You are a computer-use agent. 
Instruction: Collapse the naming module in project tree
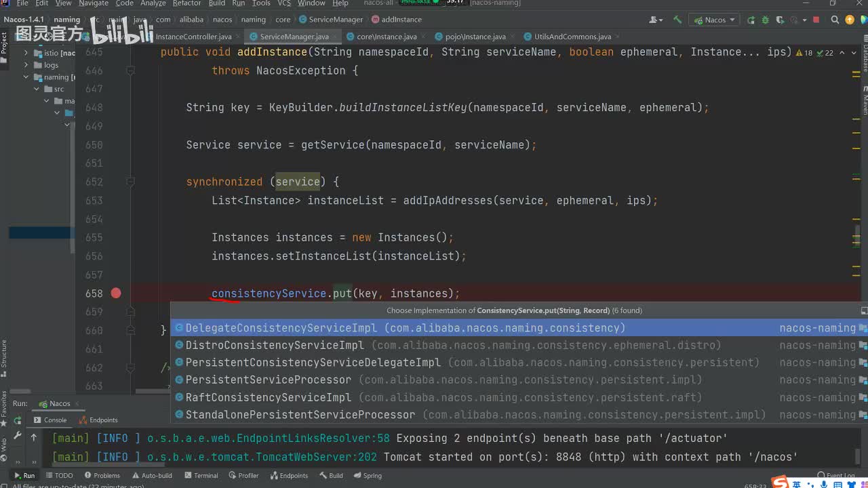tap(26, 77)
